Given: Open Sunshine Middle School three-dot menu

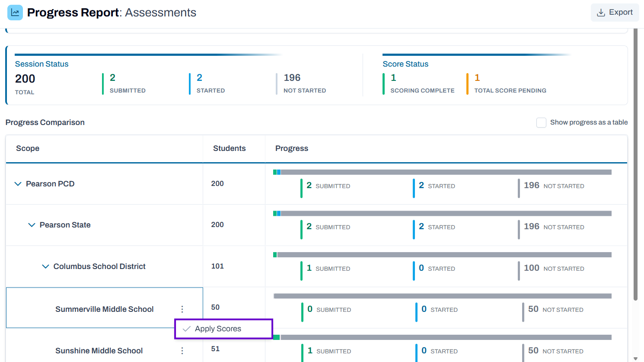Looking at the screenshot, I should coord(182,351).
